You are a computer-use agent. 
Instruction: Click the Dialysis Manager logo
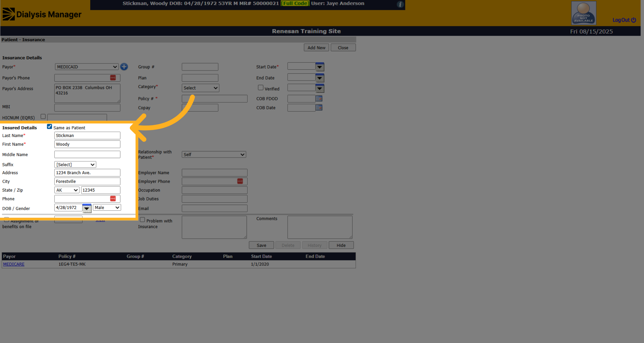pos(42,14)
